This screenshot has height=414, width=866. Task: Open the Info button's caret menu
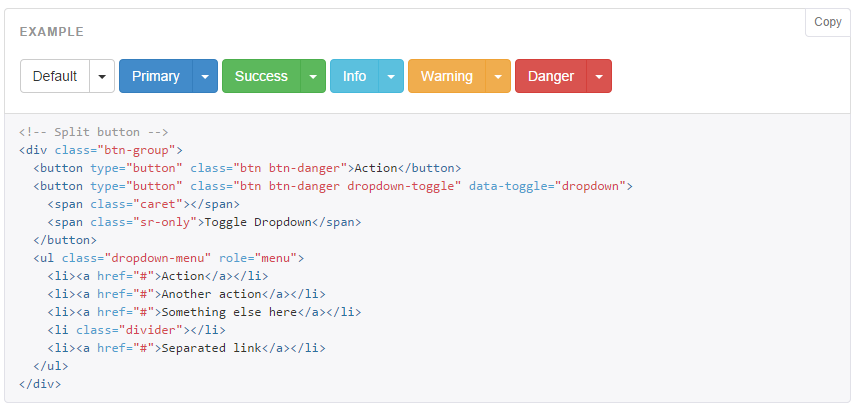(x=391, y=76)
